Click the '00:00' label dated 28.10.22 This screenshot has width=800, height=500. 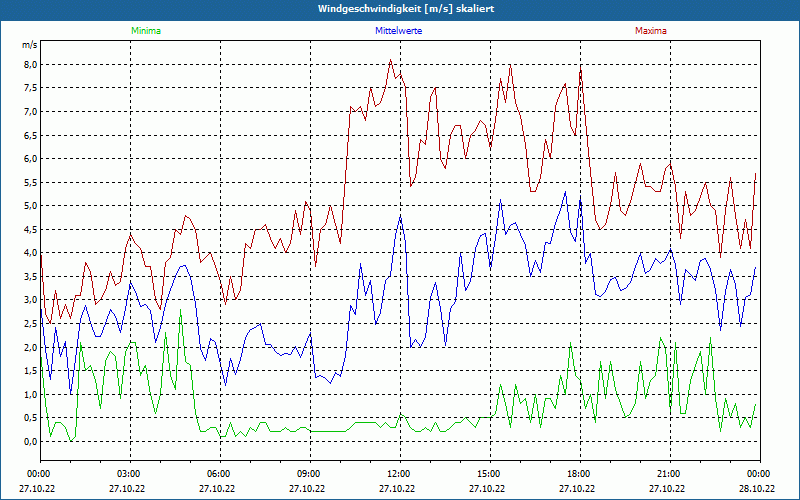(x=759, y=474)
